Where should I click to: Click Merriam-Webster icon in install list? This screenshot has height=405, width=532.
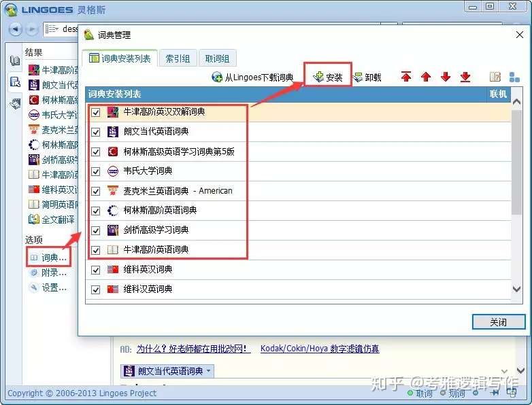coord(113,171)
